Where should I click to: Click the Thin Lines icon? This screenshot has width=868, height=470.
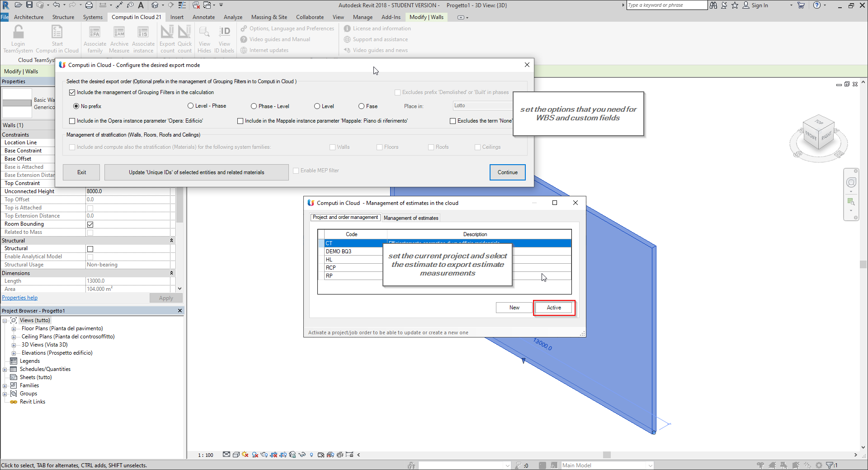coord(182,5)
